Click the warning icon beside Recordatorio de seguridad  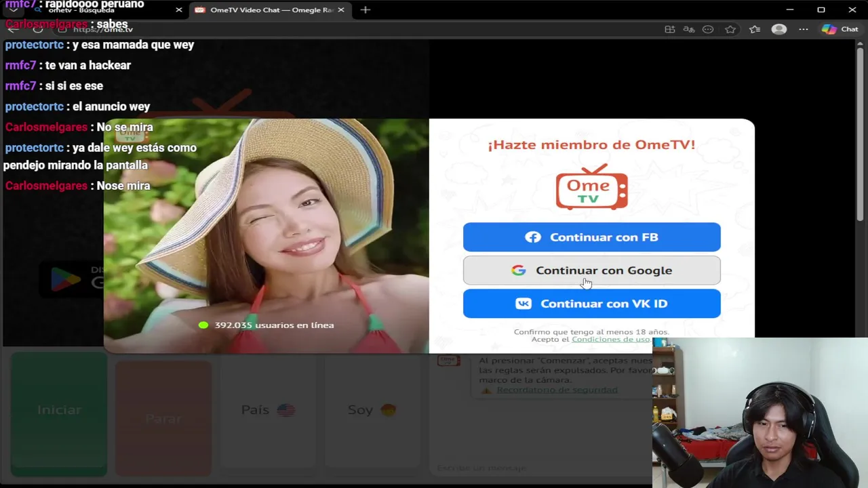coord(486,390)
